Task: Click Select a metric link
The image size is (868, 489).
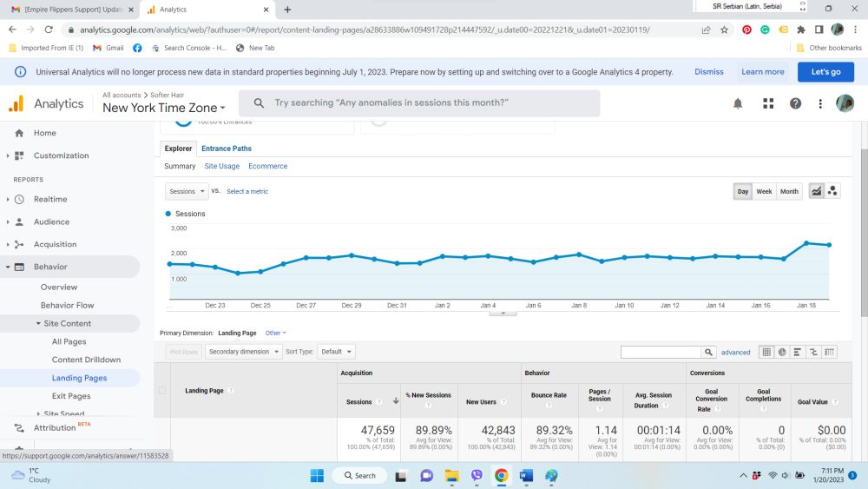Action: point(247,192)
